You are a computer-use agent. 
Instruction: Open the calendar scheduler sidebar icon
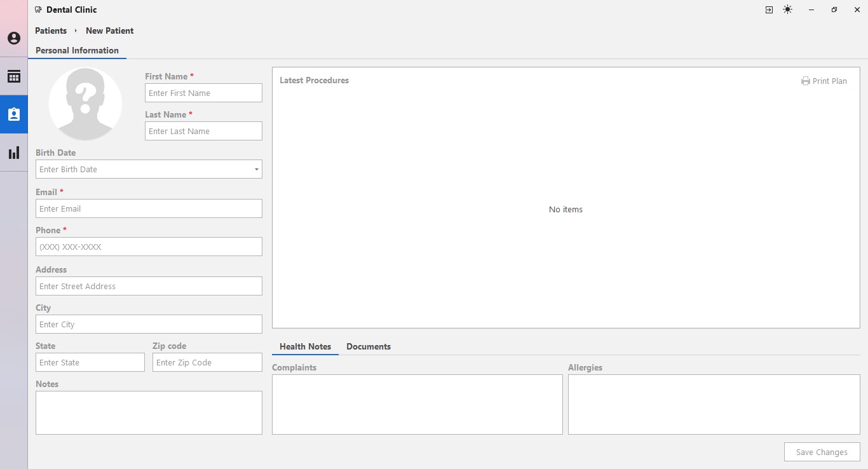(14, 77)
